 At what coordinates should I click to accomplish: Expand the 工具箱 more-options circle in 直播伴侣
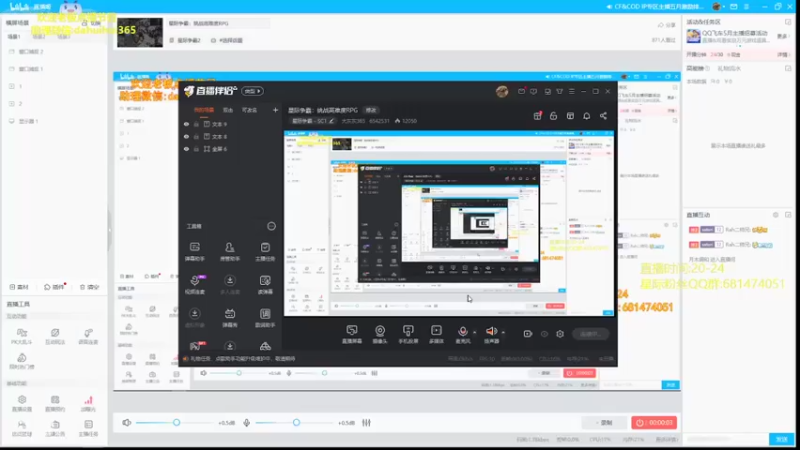(271, 226)
